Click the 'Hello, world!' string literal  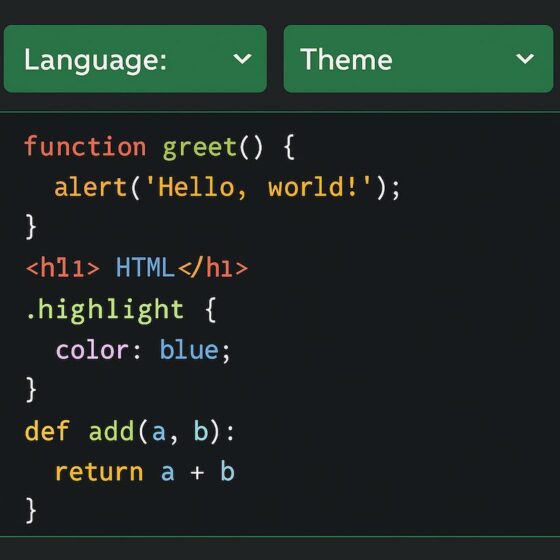pyautogui.click(x=259, y=187)
